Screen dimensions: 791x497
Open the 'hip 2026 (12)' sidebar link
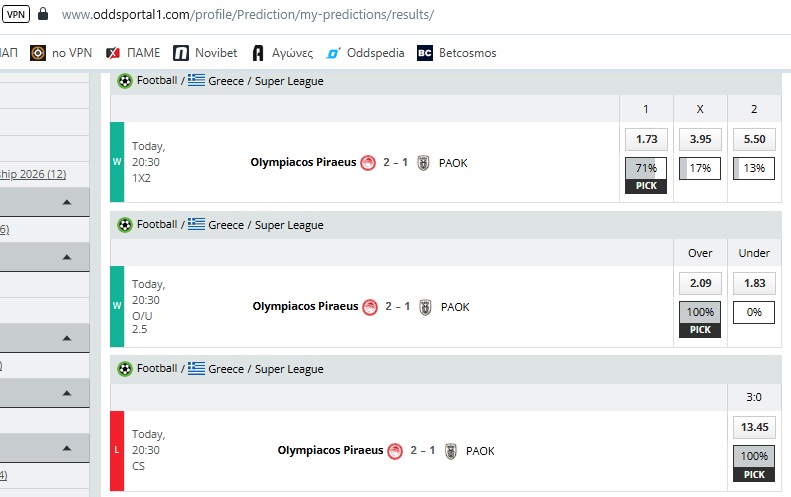(33, 174)
